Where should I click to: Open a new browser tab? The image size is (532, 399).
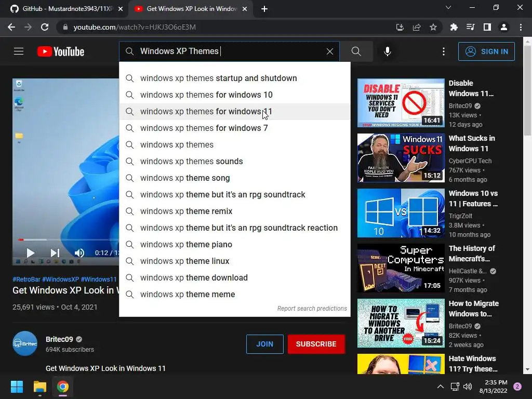click(x=264, y=9)
